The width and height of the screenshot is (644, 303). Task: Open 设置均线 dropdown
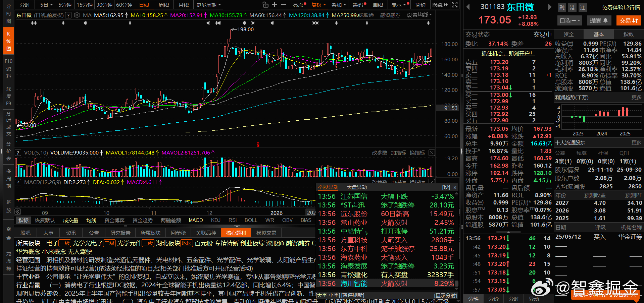(419, 15)
